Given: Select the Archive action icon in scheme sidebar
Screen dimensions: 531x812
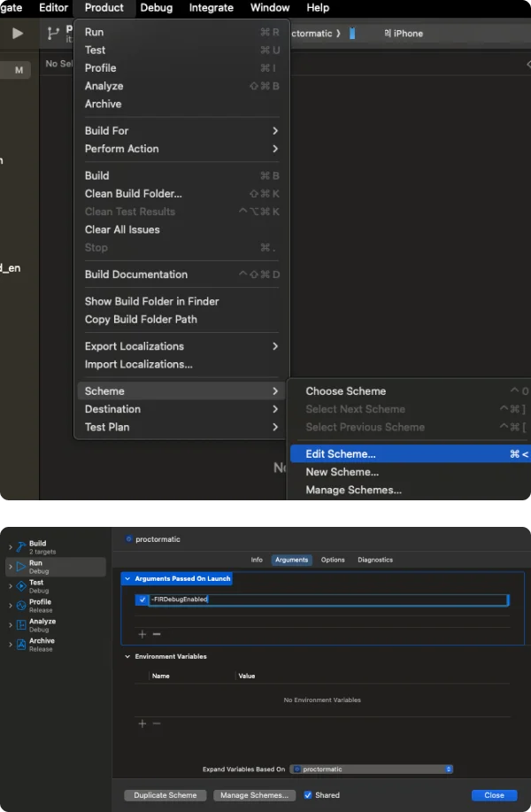Looking at the screenshot, I should click(x=21, y=645).
